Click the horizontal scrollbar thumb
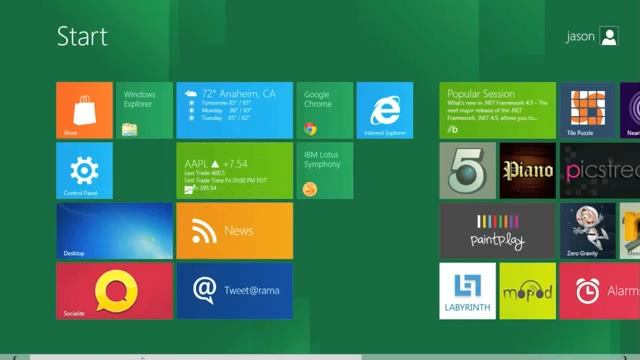 (x=196, y=357)
